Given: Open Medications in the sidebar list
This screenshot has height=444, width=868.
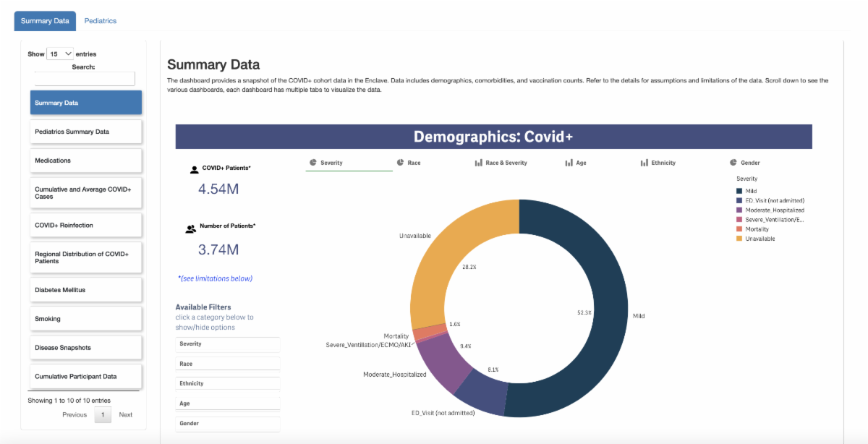Looking at the screenshot, I should [x=85, y=161].
